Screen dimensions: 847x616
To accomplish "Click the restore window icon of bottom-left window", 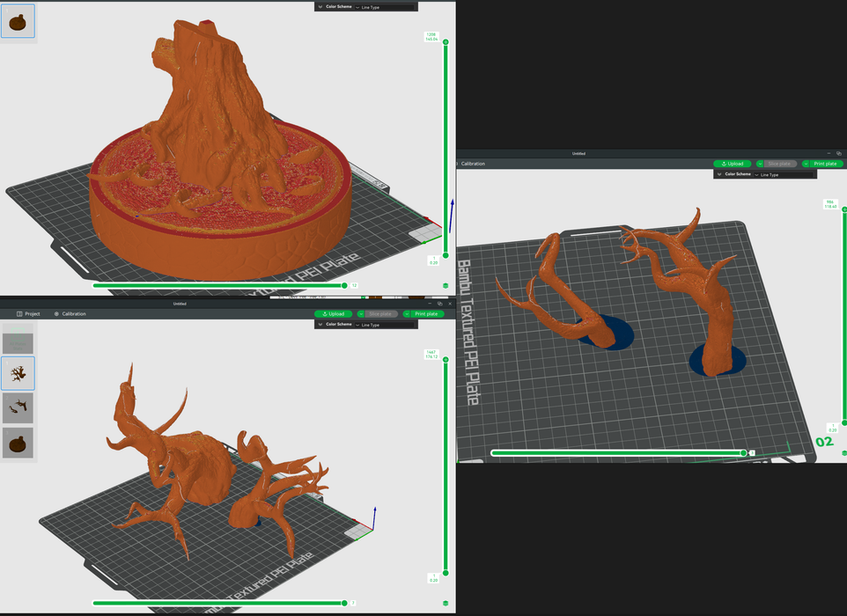I will [439, 304].
